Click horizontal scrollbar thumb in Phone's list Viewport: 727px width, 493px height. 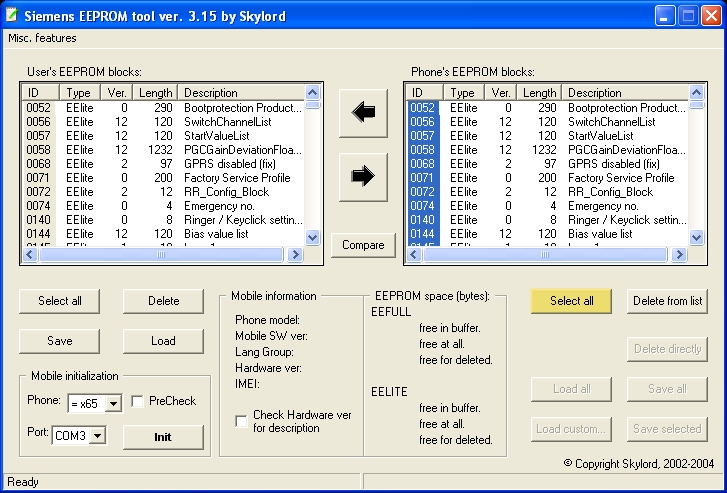click(x=545, y=255)
